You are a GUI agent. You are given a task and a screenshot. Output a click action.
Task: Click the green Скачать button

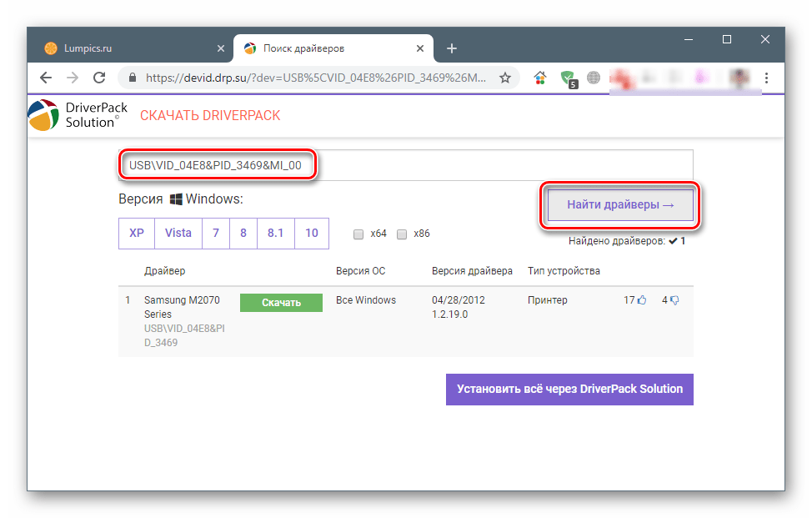pos(281,303)
